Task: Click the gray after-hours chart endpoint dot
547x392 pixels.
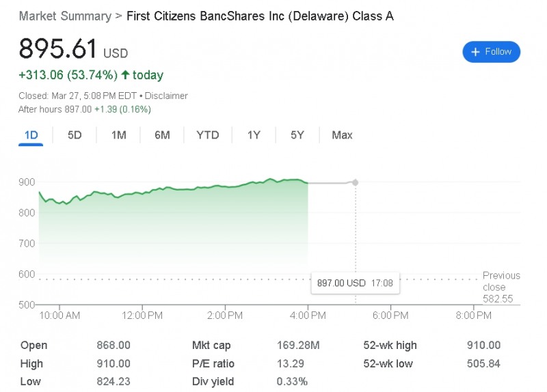Action: click(355, 182)
